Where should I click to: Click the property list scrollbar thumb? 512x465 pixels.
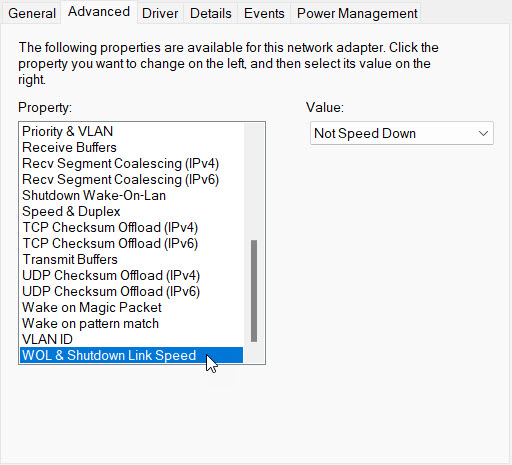(254, 291)
